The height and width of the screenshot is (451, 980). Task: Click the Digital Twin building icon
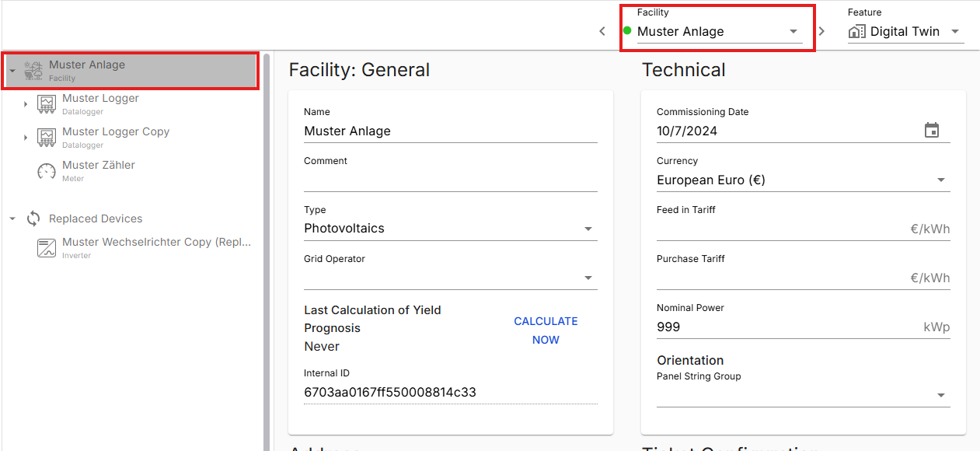point(856,32)
